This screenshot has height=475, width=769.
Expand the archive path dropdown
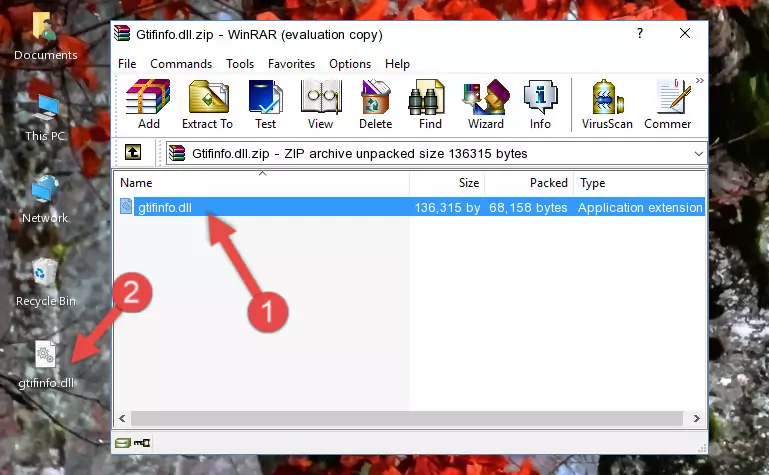click(698, 153)
